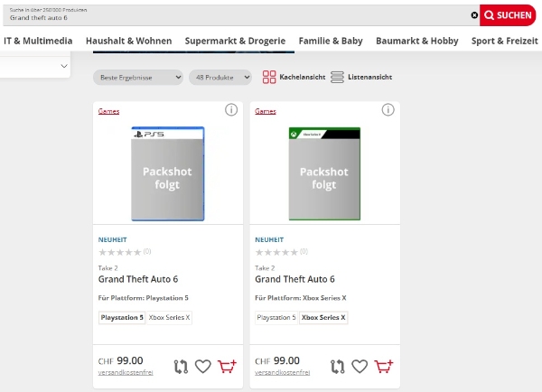Viewport: 542px width, 392px height.
Task: Clear the search field with the X icon
Action: pos(474,15)
